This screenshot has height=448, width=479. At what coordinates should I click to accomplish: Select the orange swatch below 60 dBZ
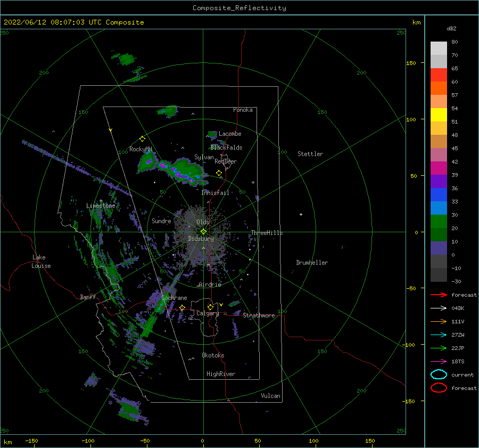439,88
